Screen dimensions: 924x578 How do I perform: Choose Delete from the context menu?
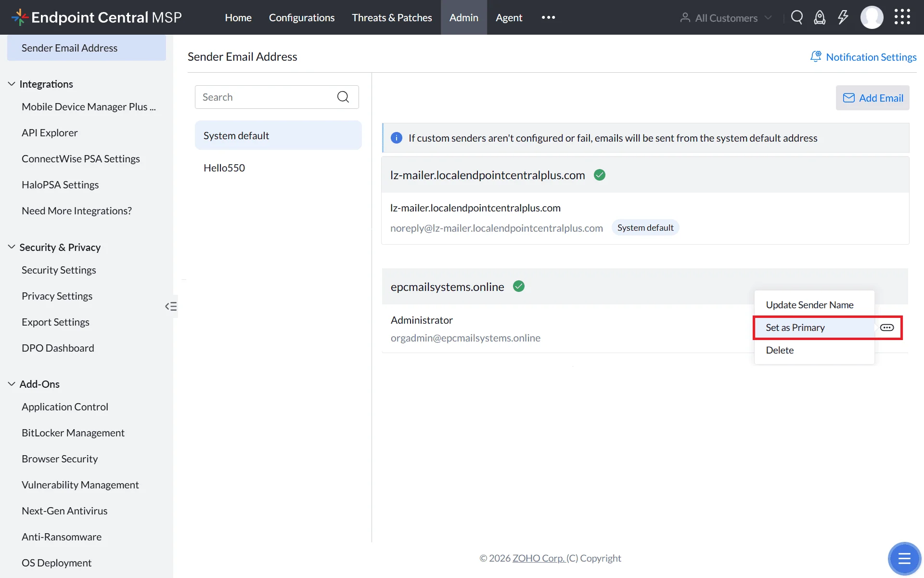click(814, 350)
